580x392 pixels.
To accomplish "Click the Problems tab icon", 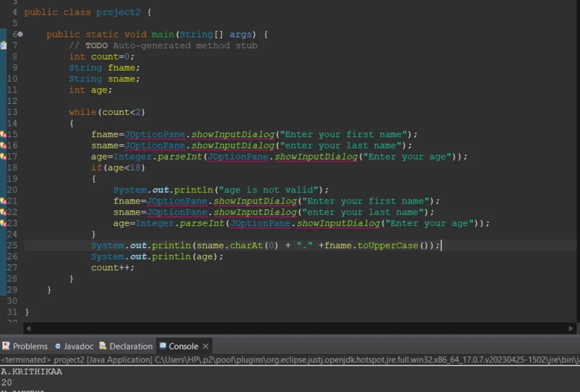I will point(6,346).
